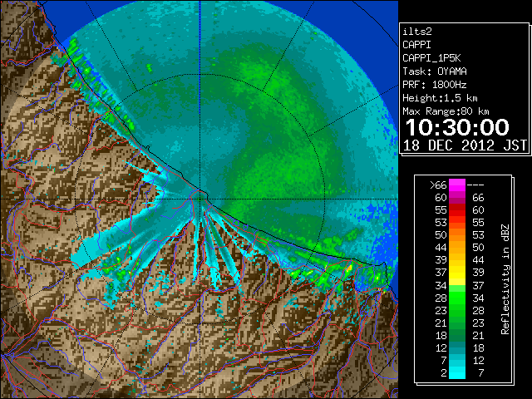This screenshot has width=532, height=399.
Task: Select the "CAPPI_1P5K" product text
Action: [x=431, y=58]
